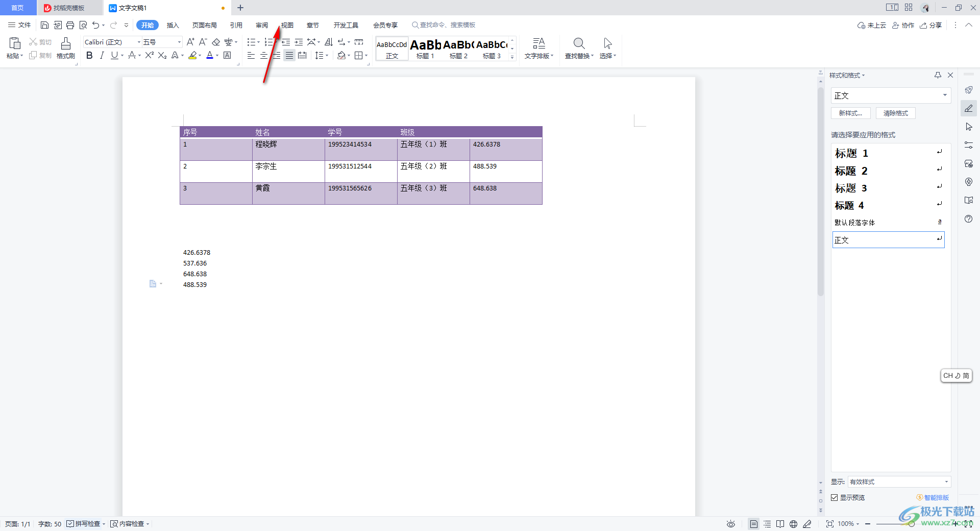Open the View (视图) tab

coord(287,25)
